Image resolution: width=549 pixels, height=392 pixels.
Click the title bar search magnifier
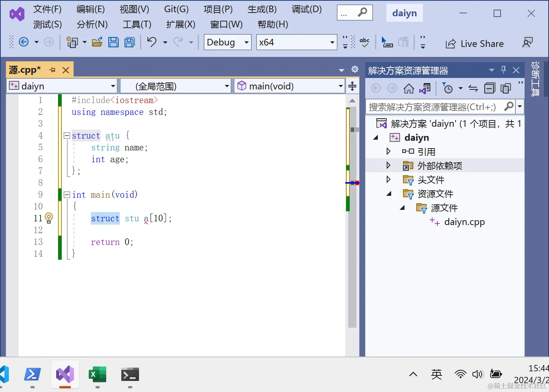pos(362,13)
